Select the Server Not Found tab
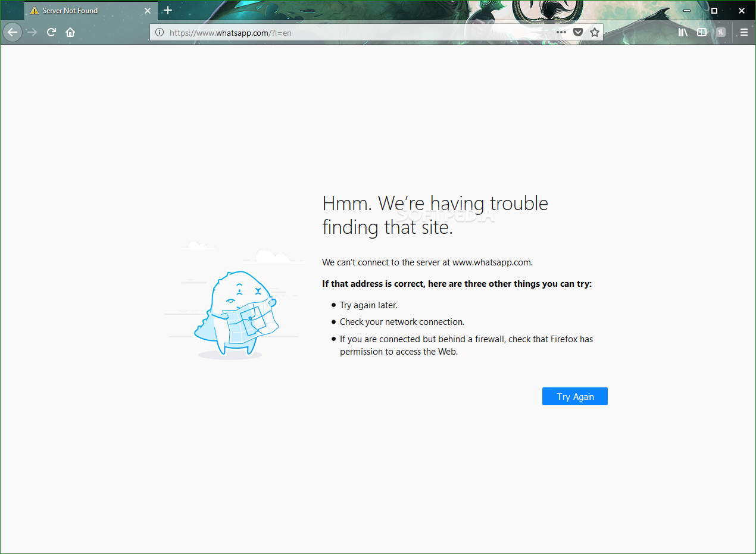Image resolution: width=756 pixels, height=554 pixels. (x=91, y=11)
